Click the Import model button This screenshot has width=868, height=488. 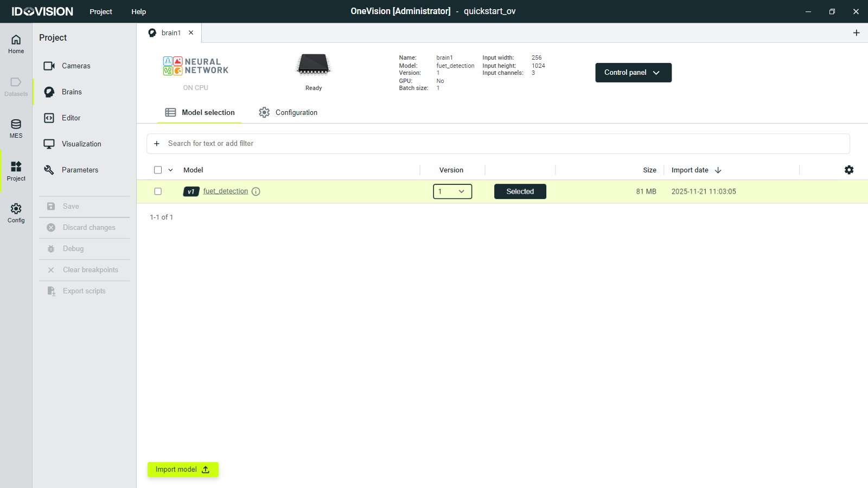tap(183, 470)
